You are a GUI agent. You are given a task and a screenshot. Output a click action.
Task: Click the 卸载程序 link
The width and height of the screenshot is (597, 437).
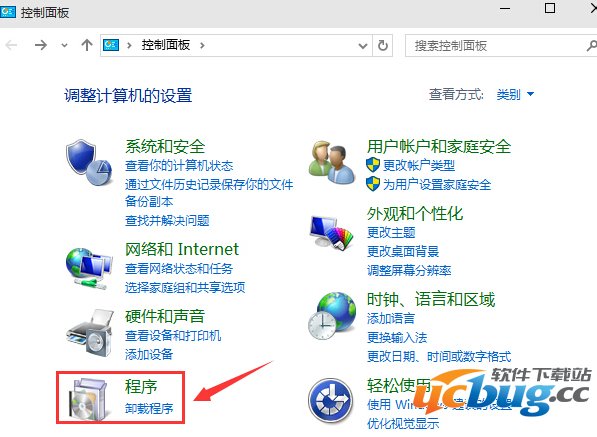[149, 408]
